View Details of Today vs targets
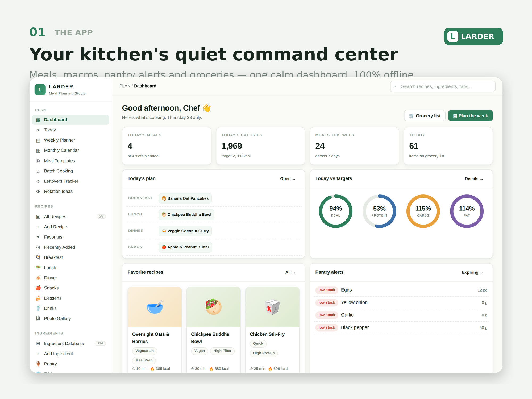This screenshot has width=532, height=399. tap(474, 179)
